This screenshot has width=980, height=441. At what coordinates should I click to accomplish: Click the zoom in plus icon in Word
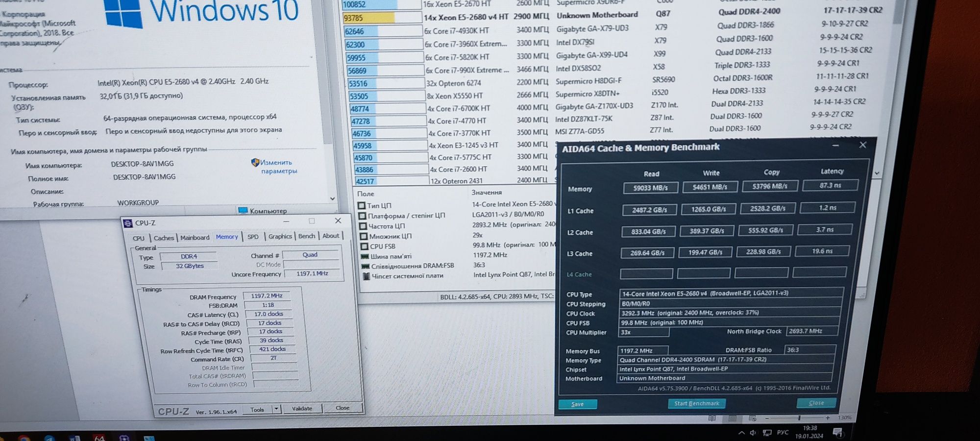tap(828, 418)
